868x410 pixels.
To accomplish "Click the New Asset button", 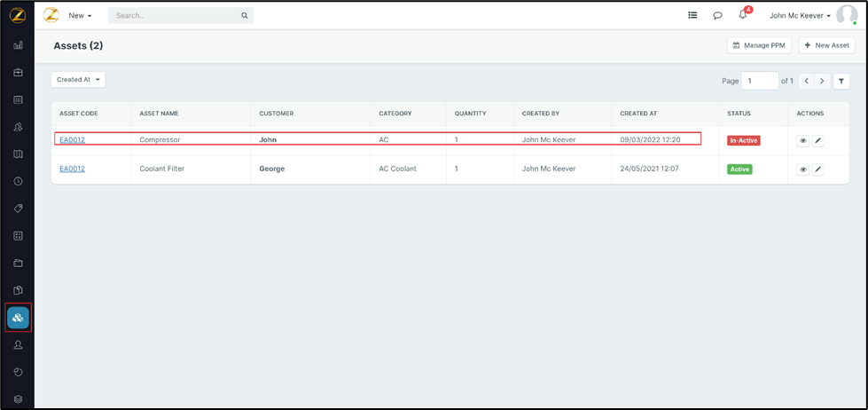I will pyautogui.click(x=826, y=45).
